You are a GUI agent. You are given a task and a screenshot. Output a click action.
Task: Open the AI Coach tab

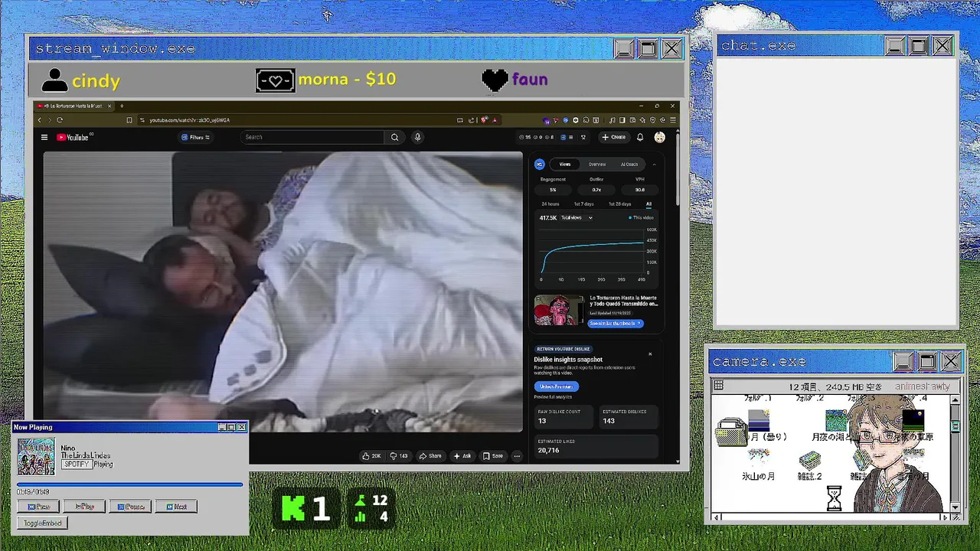coord(629,165)
